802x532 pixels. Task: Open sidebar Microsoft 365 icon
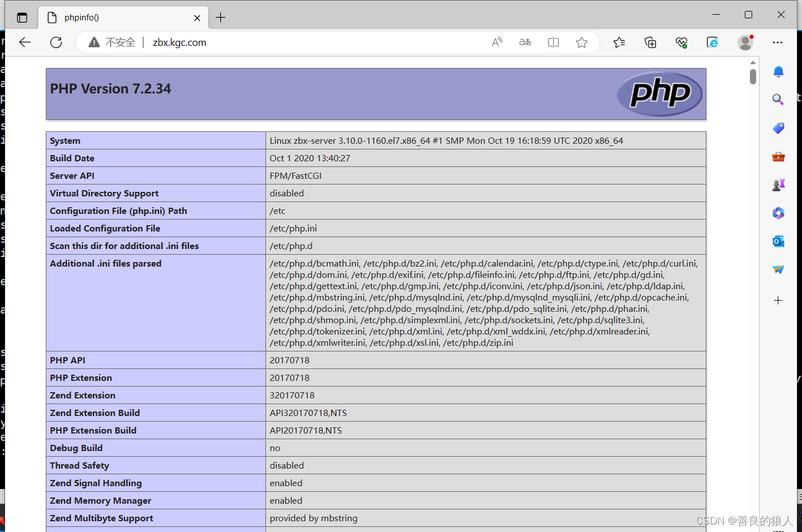click(x=778, y=213)
